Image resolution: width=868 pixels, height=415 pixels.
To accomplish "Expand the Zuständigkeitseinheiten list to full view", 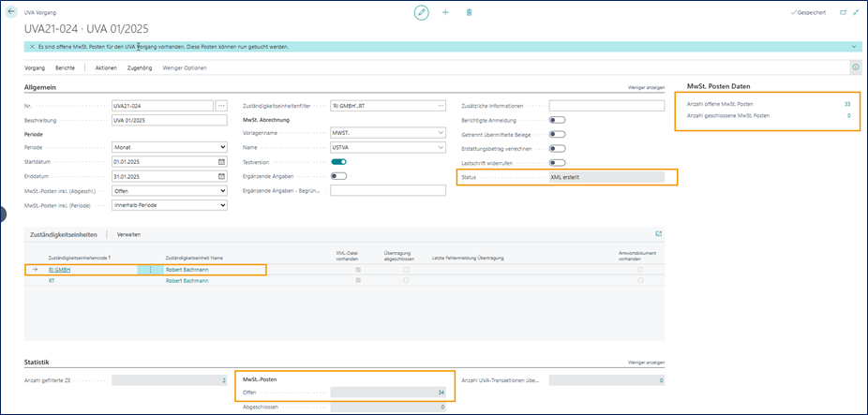I will (x=658, y=233).
